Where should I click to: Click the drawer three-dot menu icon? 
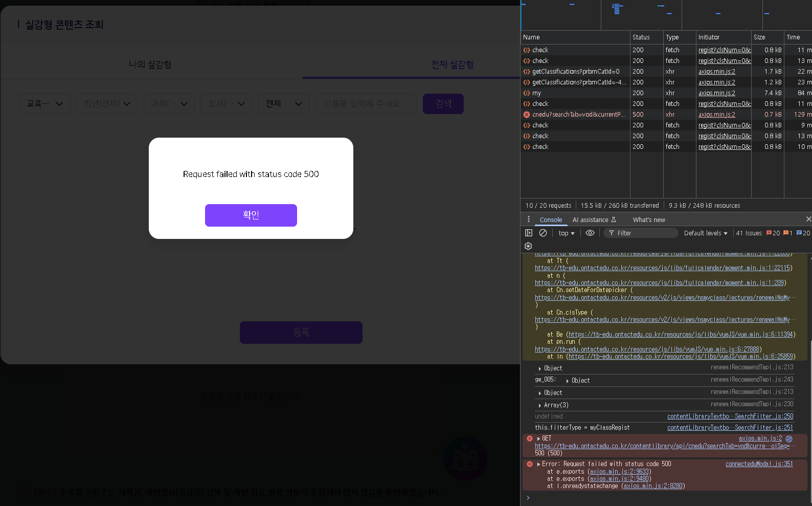coord(529,219)
